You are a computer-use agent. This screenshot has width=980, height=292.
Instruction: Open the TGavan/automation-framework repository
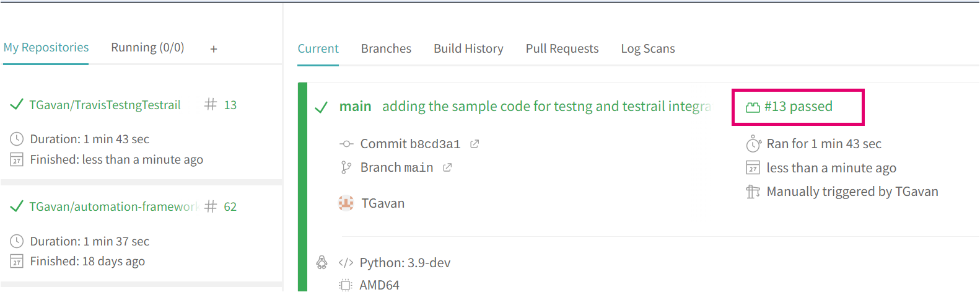[x=113, y=206]
